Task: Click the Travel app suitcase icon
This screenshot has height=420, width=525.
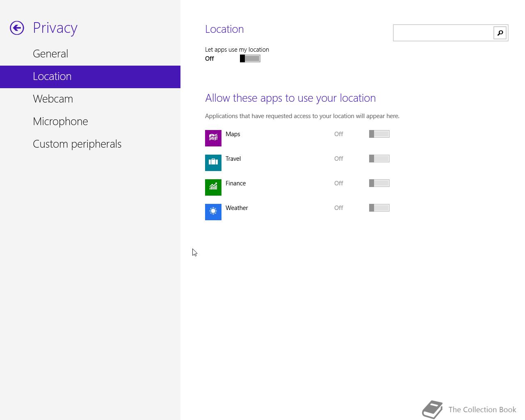Action: 213,163
